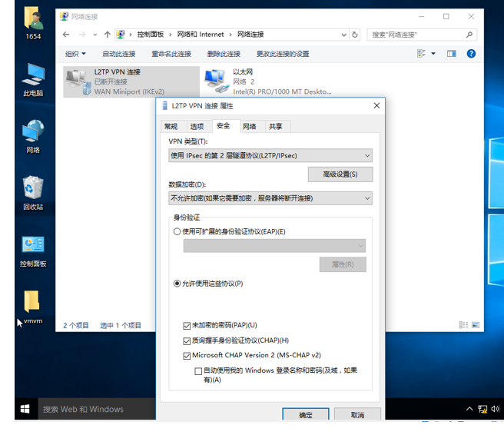This screenshot has height=435, width=504.
Task: Toggle 未加密的密码(PAP) checkbox
Action: pos(187,326)
